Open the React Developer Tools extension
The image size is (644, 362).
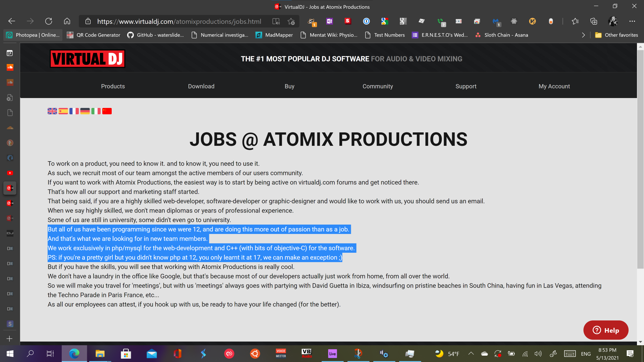(x=514, y=21)
